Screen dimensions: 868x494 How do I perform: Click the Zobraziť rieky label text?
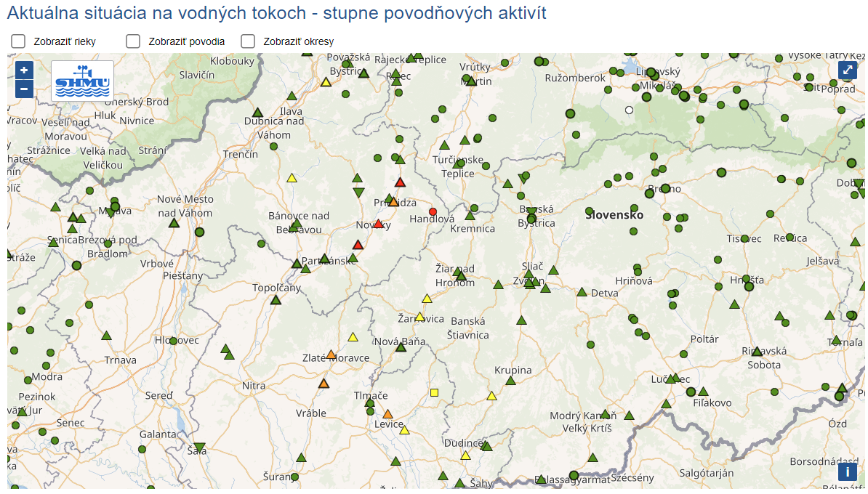[65, 42]
